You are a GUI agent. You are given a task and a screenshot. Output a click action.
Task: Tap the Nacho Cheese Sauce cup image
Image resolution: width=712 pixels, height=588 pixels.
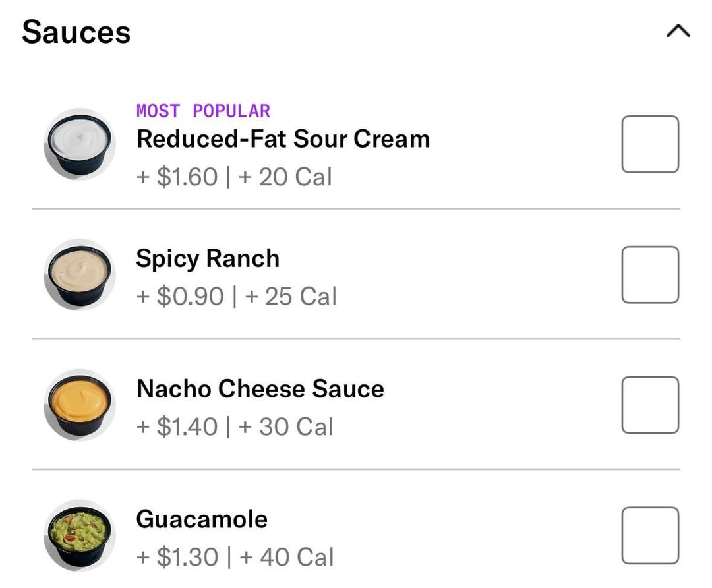pos(80,405)
